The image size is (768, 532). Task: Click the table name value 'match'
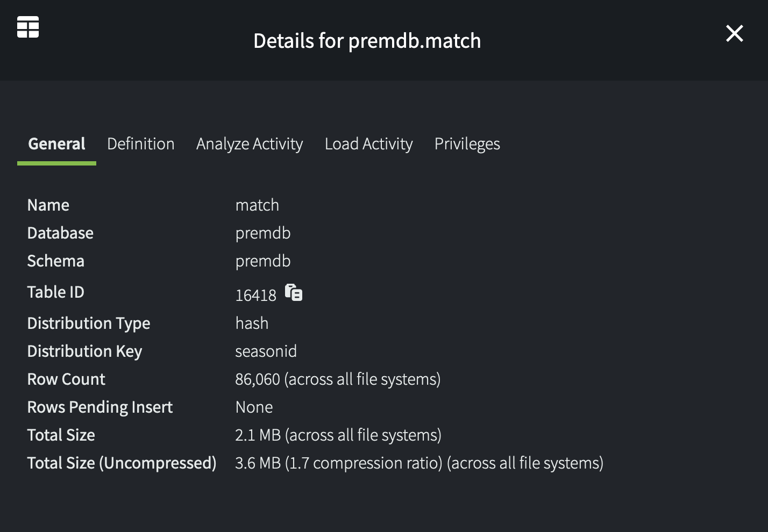pos(257,205)
